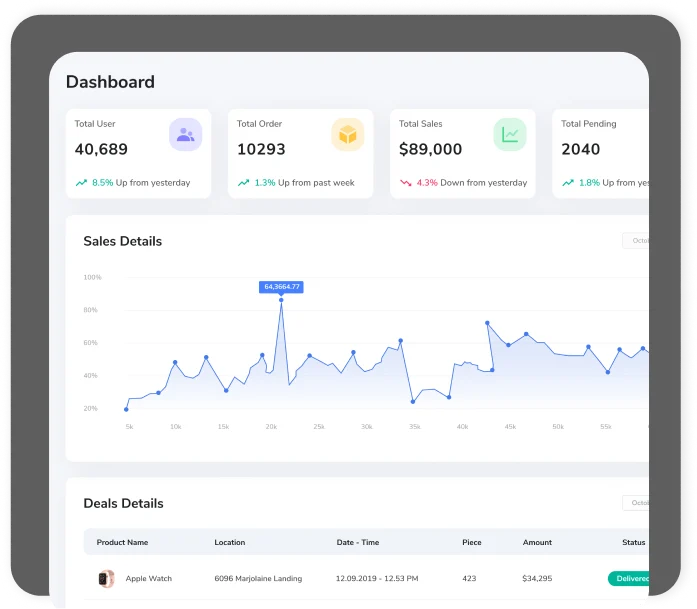Click the Apple Watch product thumbnail
Viewport: 697px width, 609px height.
pyautogui.click(x=105, y=579)
